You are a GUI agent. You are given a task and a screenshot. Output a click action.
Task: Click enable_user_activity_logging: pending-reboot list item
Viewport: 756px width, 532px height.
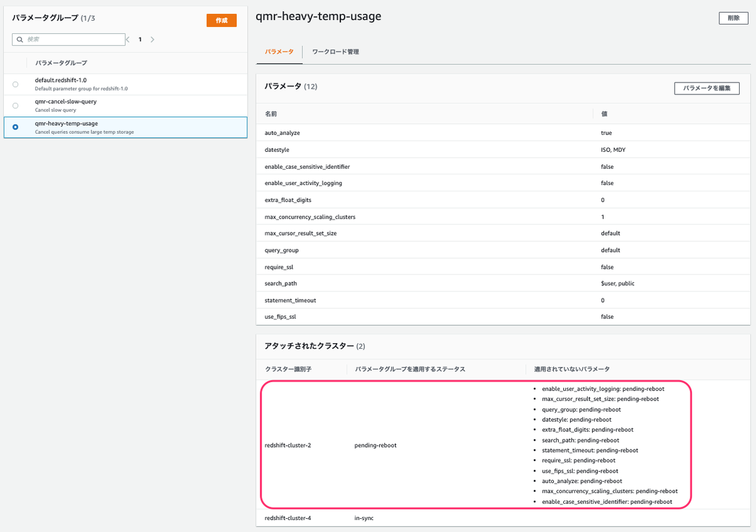click(603, 388)
